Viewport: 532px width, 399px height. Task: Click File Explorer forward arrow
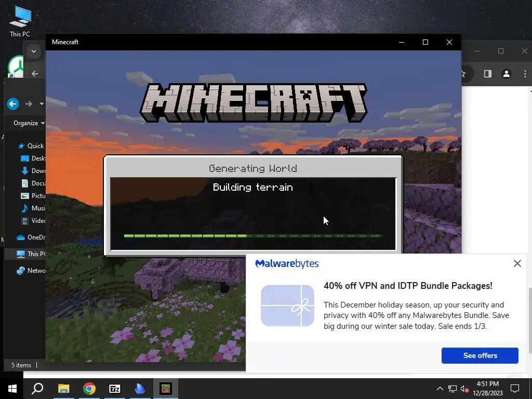(x=29, y=104)
